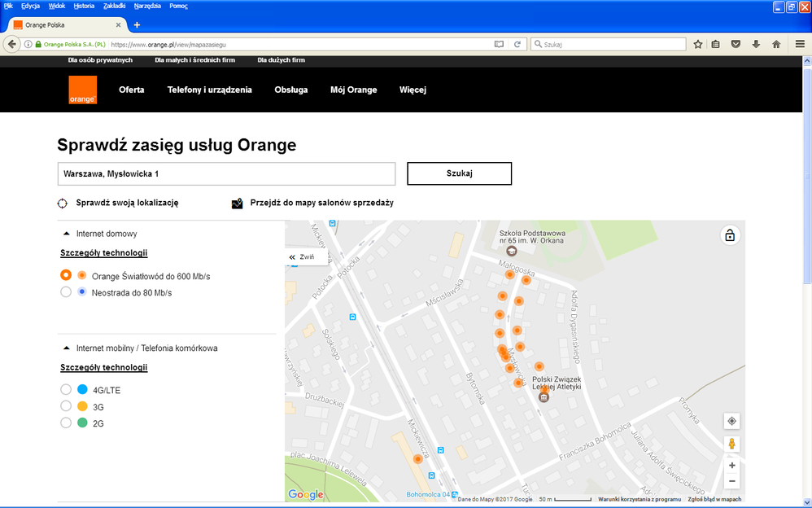Screen dimensions: 812x508
Task: Select the 3G coverage radio button
Action: [66, 406]
